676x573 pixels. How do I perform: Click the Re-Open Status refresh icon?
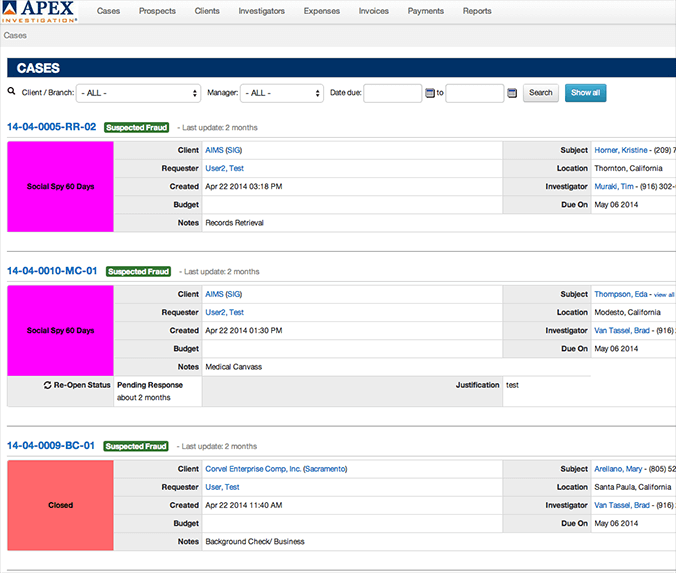click(x=48, y=385)
